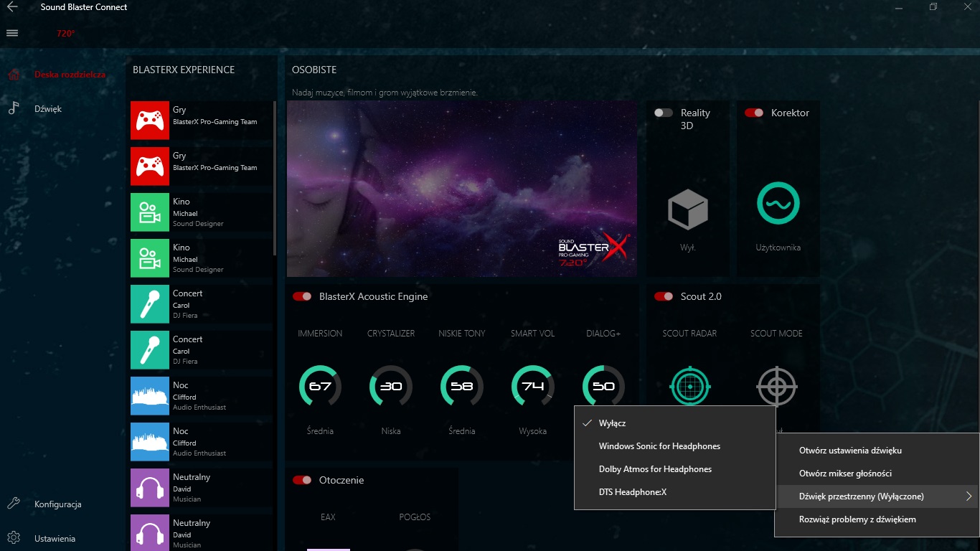The width and height of the screenshot is (980, 551).
Task: Select the first Kino camera profile icon
Action: [150, 212]
